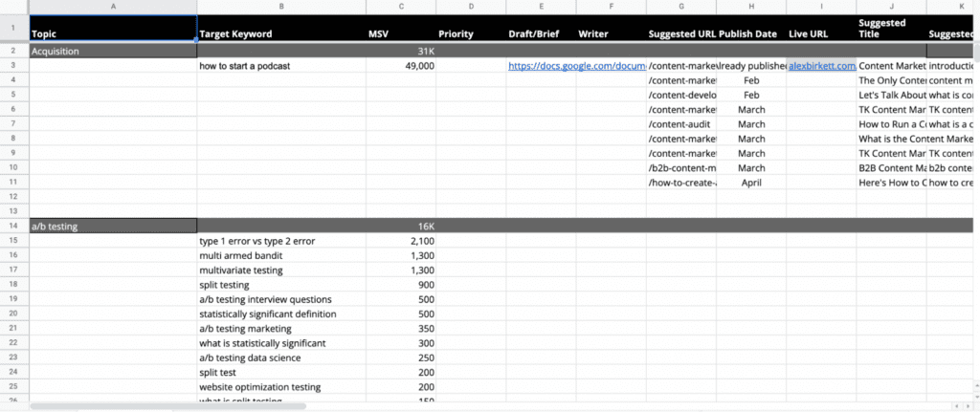Select the 300 MSV value cell
Viewport: 980px width, 412px height.
pos(401,343)
